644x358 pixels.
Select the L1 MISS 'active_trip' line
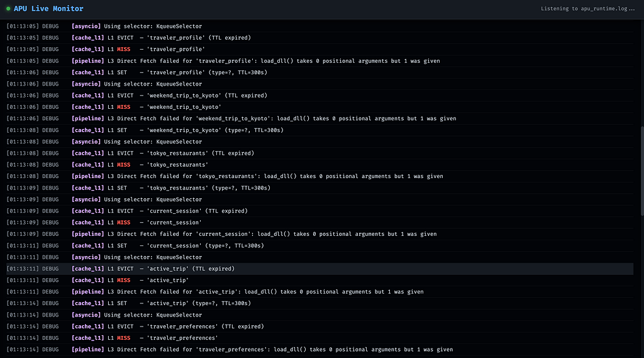[319, 281]
